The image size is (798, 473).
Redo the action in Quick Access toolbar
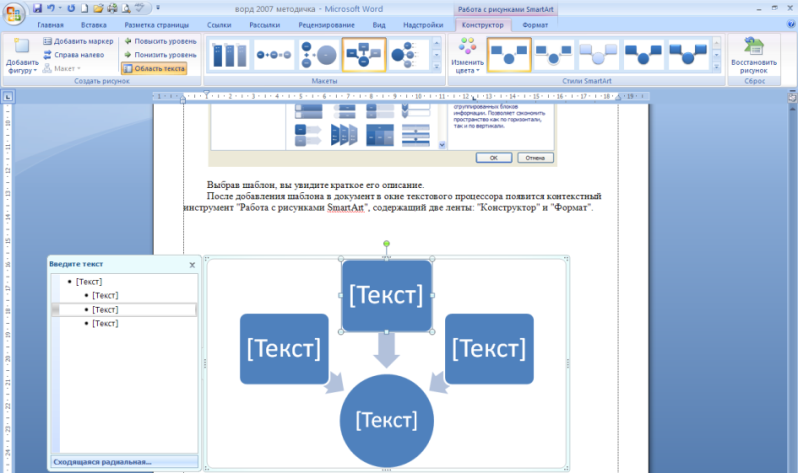(x=71, y=8)
